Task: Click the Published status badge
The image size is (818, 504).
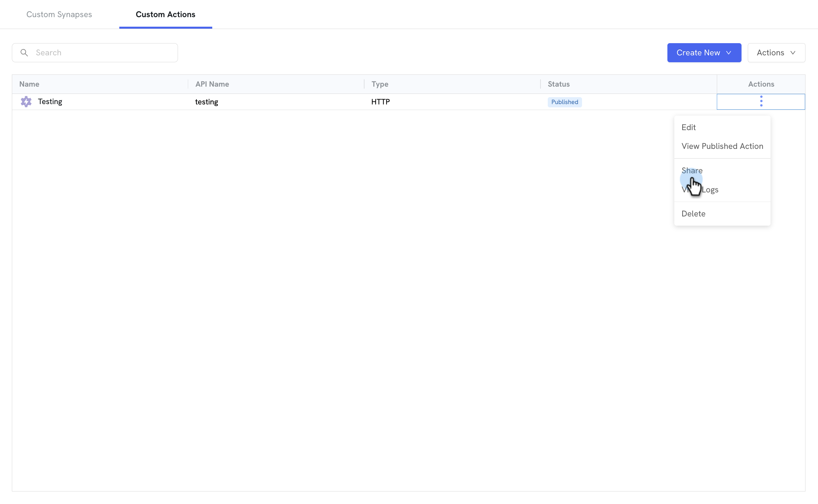Action: tap(565, 102)
